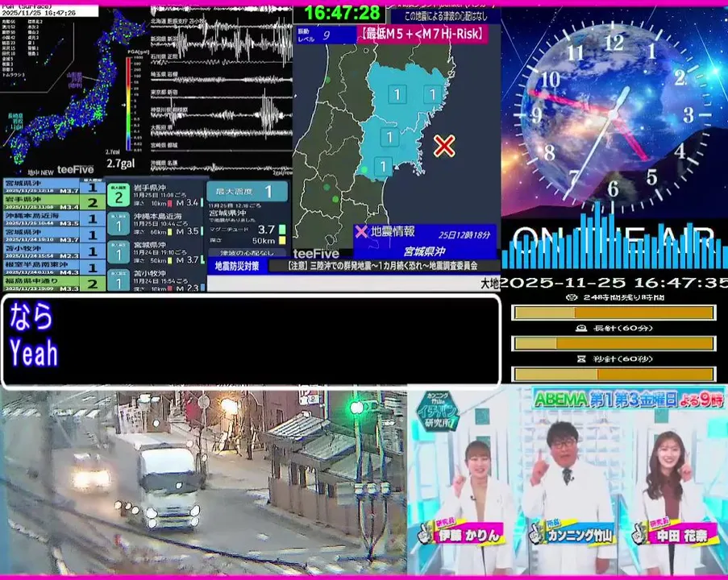
Task: Click the 最大震度 1 header box
Action: [x=247, y=191]
